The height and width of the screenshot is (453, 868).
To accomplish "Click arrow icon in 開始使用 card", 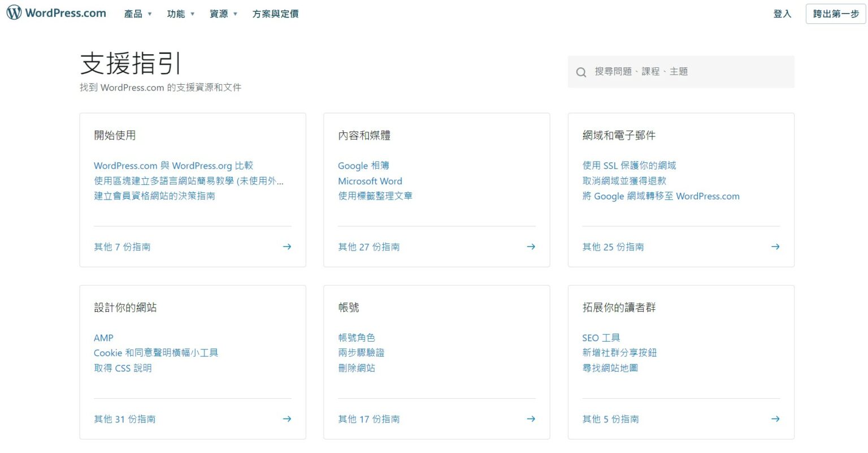I will [287, 247].
